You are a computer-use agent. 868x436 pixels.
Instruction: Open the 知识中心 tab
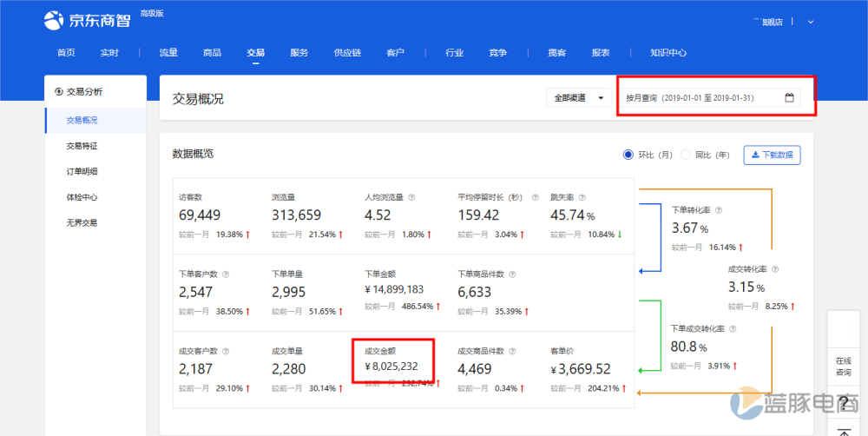(668, 53)
